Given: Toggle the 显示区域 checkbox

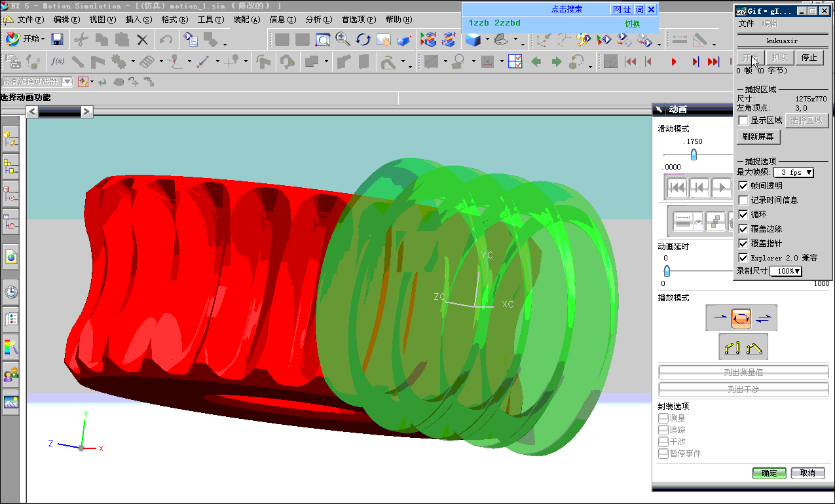Looking at the screenshot, I should coord(743,120).
